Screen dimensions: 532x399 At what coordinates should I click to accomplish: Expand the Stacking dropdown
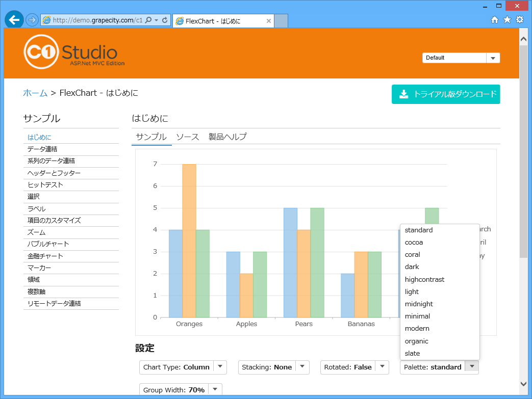[302, 367]
